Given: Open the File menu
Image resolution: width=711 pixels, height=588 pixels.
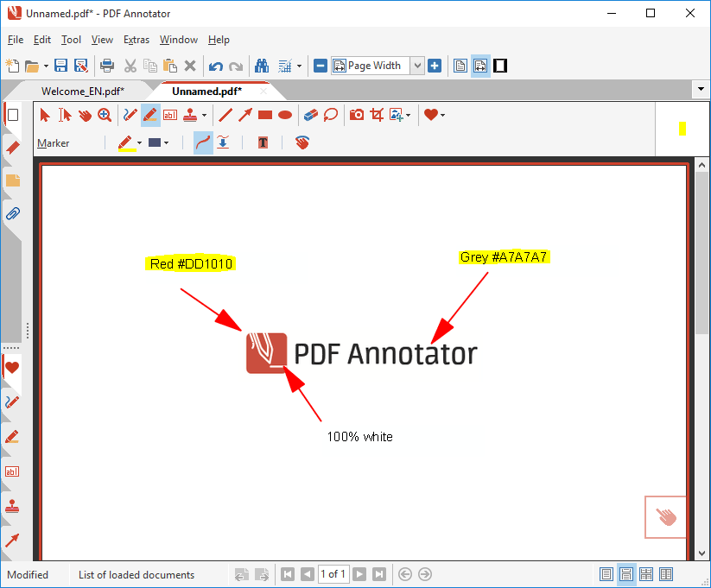Looking at the screenshot, I should (16, 40).
